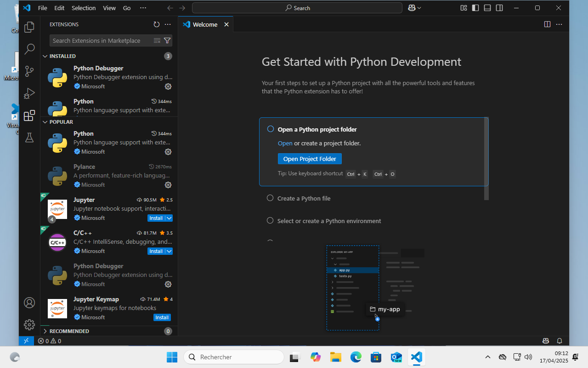Screen dimensions: 588x368
Task: Click the Windows Start button
Action: tap(172, 357)
